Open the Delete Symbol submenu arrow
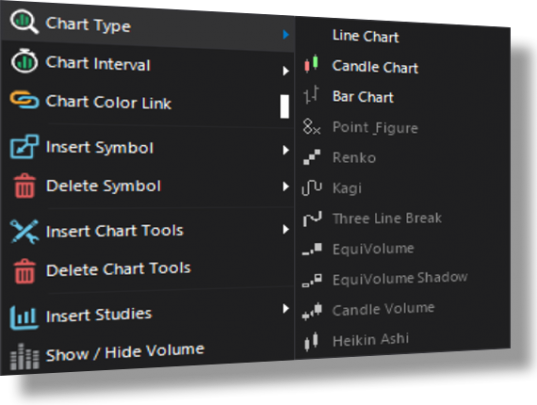This screenshot has height=405, width=537. (286, 186)
